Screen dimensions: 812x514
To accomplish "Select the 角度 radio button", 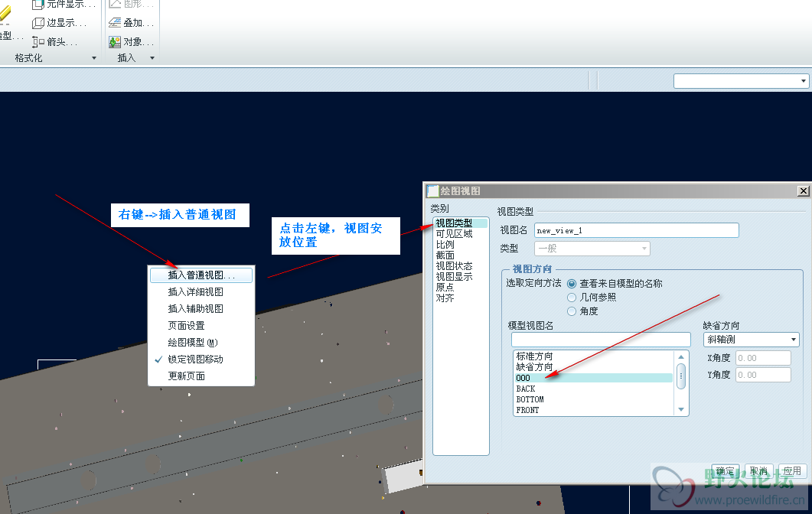I will pos(572,311).
